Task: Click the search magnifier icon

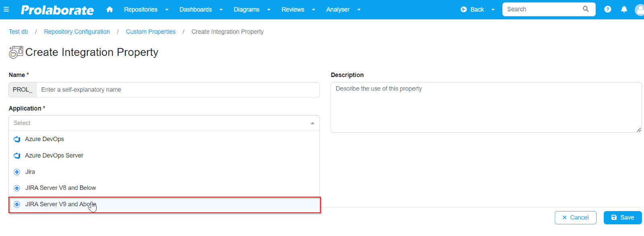Action: 586,9
